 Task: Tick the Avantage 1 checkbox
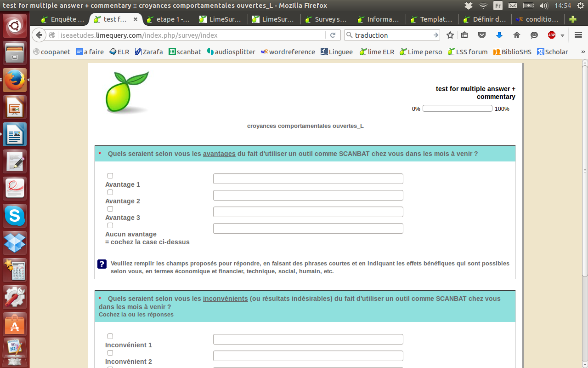tap(110, 176)
